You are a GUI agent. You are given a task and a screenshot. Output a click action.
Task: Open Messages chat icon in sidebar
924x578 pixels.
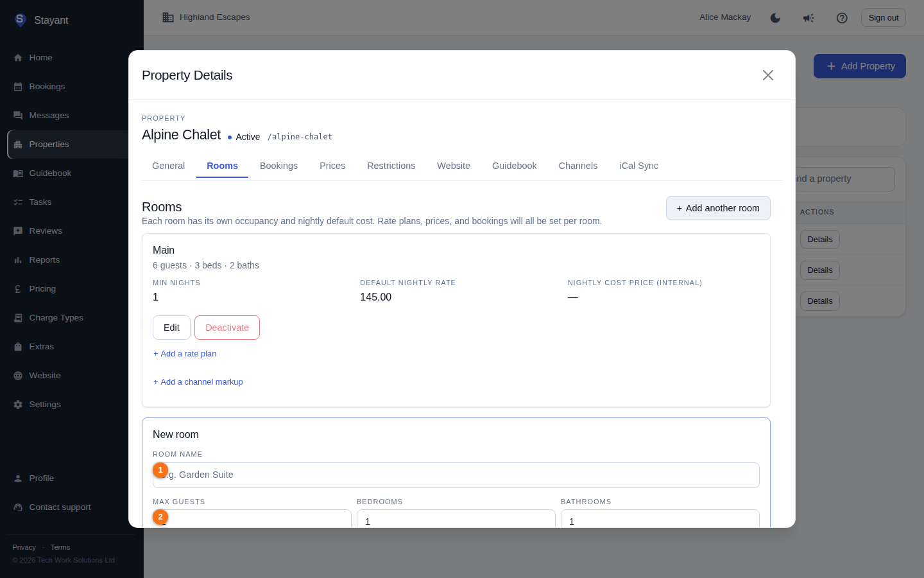[18, 116]
